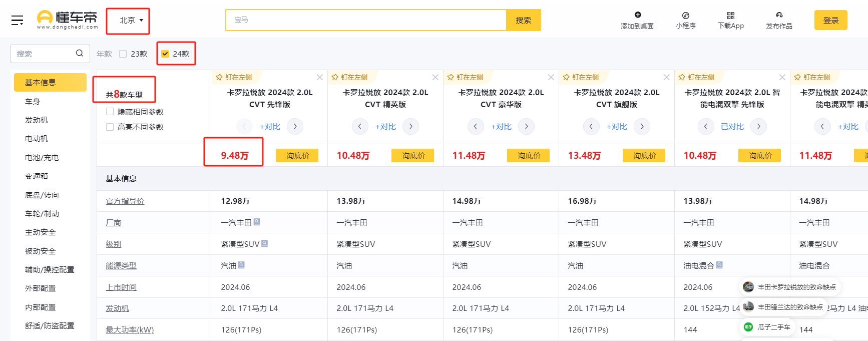Uncheck the 24款 year checkbox
This screenshot has width=868, height=341.
pyautogui.click(x=165, y=54)
